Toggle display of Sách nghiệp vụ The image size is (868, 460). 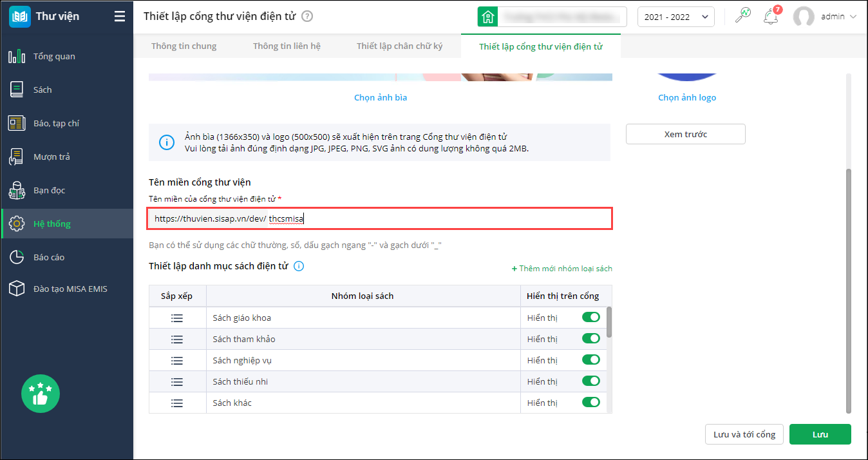coord(591,359)
